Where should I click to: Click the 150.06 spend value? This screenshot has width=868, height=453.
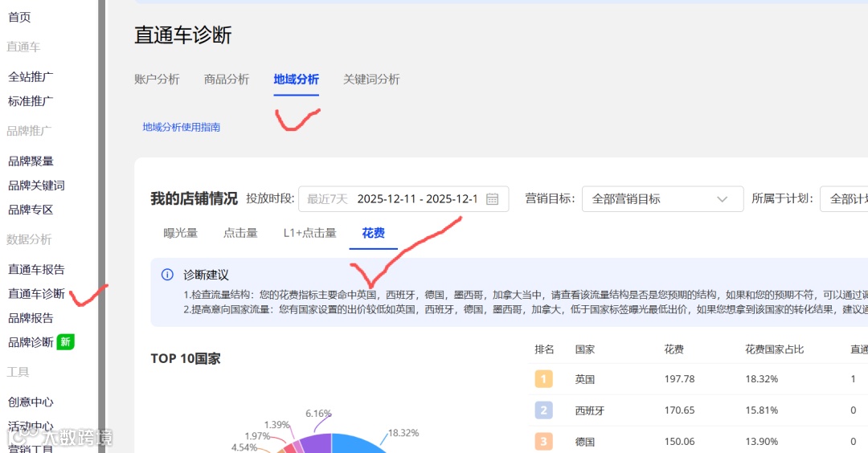click(x=679, y=442)
